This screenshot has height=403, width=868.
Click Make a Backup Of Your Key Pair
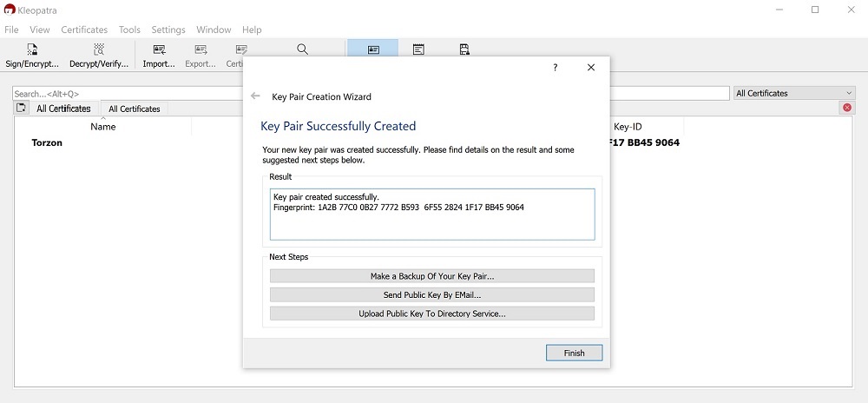pos(431,276)
